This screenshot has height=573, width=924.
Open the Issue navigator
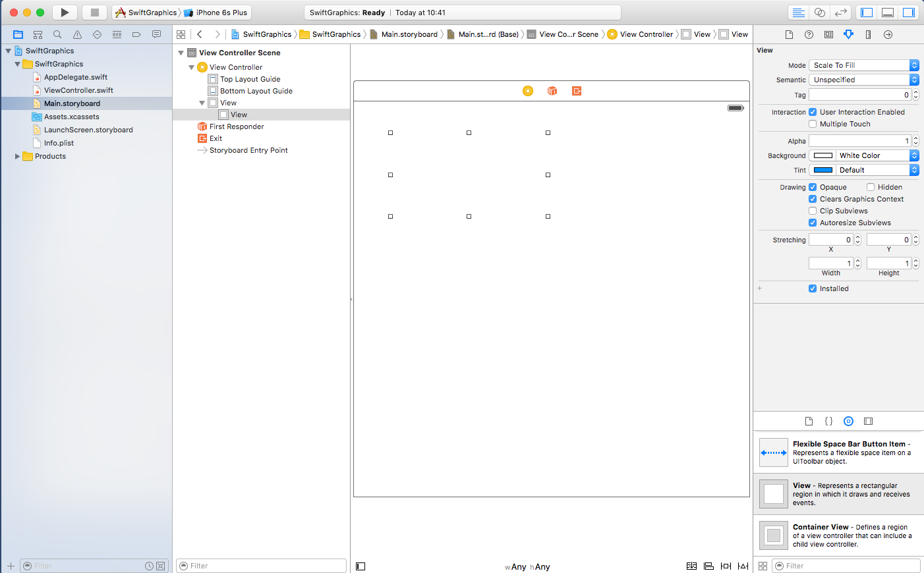click(x=77, y=34)
